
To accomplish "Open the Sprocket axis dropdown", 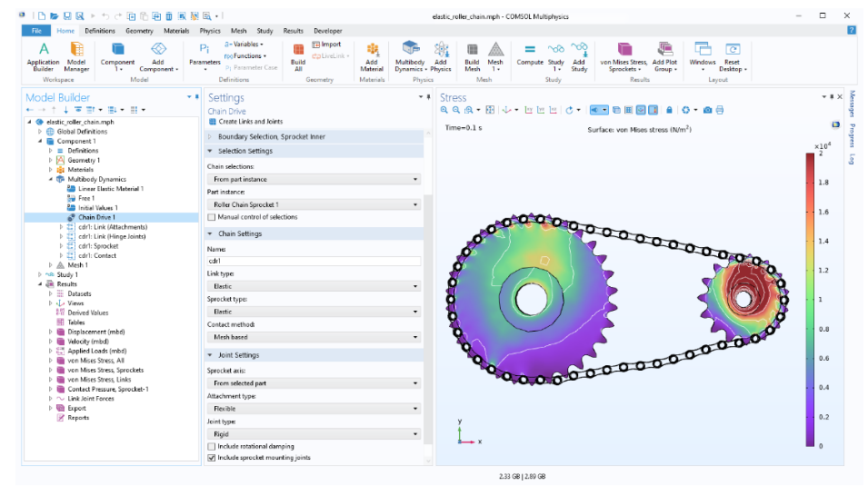I will pyautogui.click(x=314, y=383).
